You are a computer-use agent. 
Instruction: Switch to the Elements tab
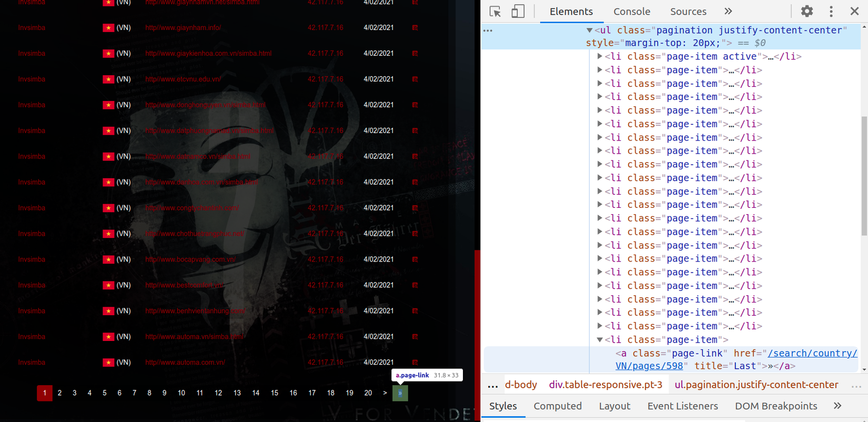(x=571, y=12)
